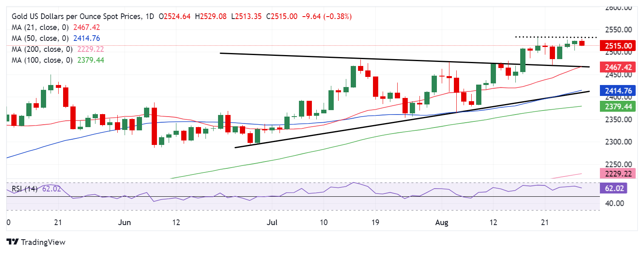Click the Aug label on time axis
This screenshot has width=644, height=253.
[x=442, y=223]
